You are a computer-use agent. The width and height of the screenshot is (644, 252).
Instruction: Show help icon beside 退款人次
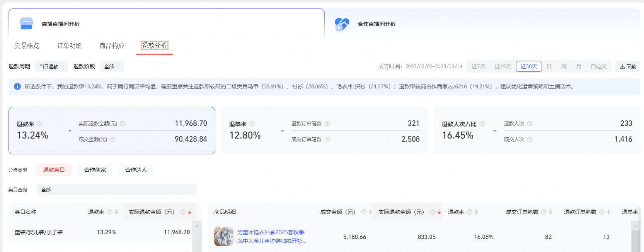pyautogui.click(x=530, y=123)
